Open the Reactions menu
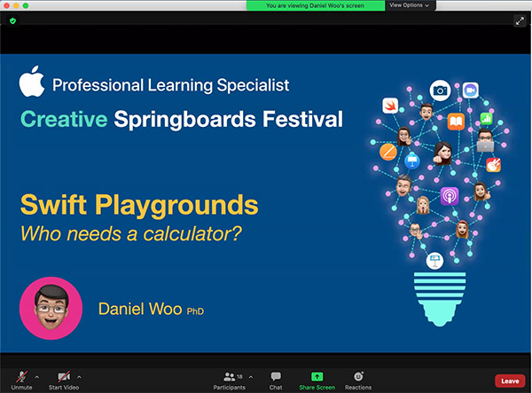Viewport: 532px width, 393px height. tap(358, 381)
